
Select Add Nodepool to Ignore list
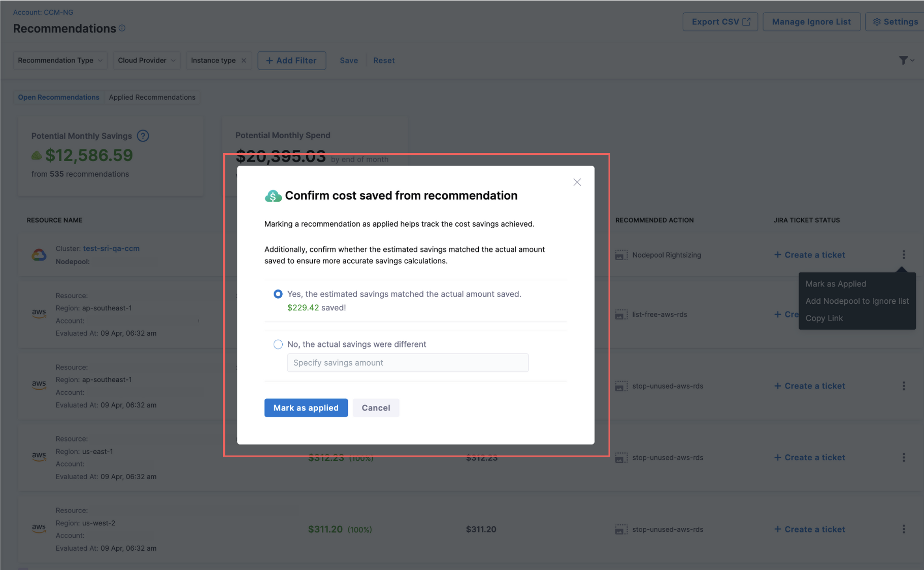(857, 301)
